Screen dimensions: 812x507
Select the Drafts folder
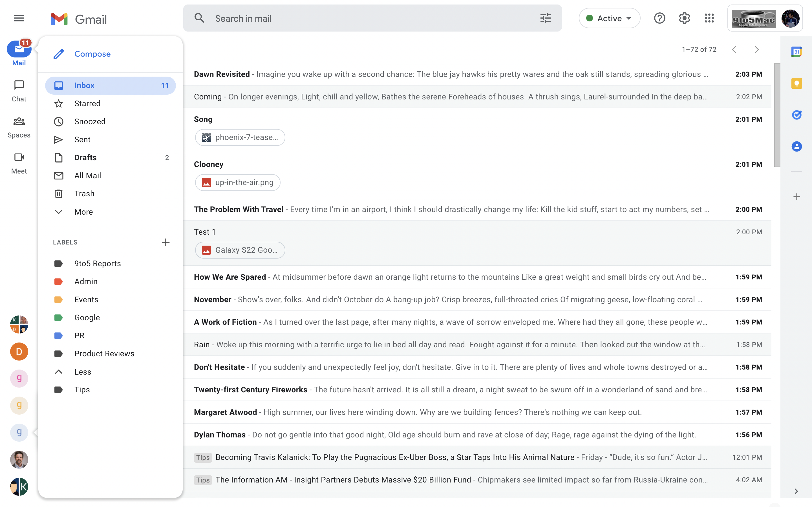click(x=85, y=158)
